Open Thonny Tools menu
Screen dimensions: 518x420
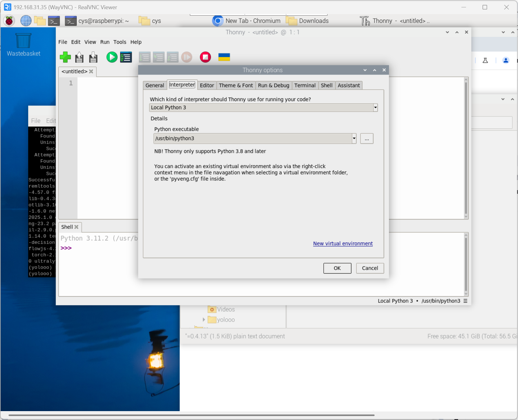click(x=120, y=42)
